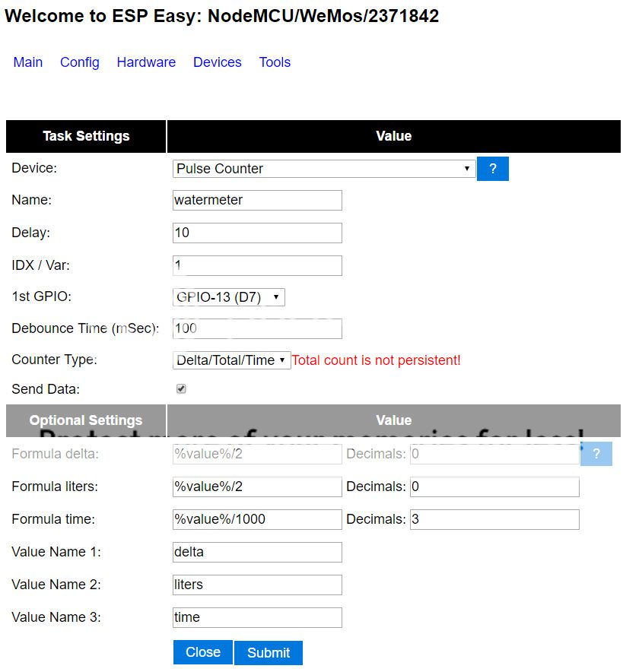This screenshot has height=672, width=623.
Task: Click the help icon next to Device
Action: point(493,169)
